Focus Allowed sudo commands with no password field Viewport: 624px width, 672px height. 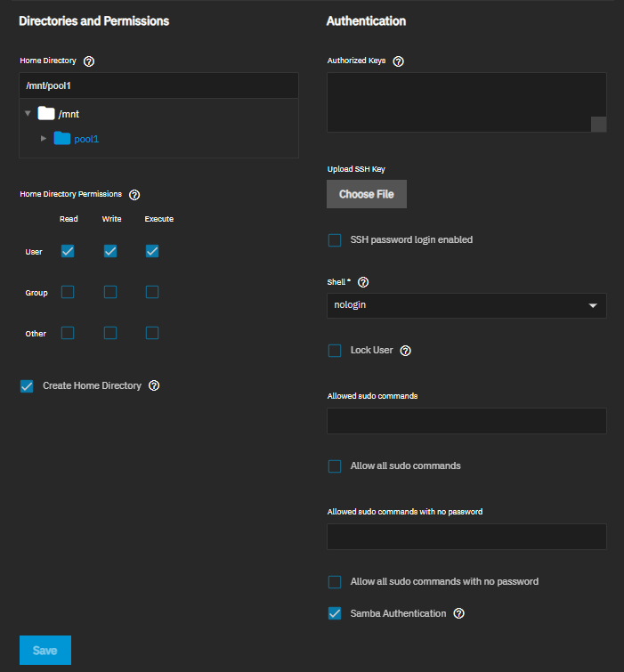(x=466, y=537)
